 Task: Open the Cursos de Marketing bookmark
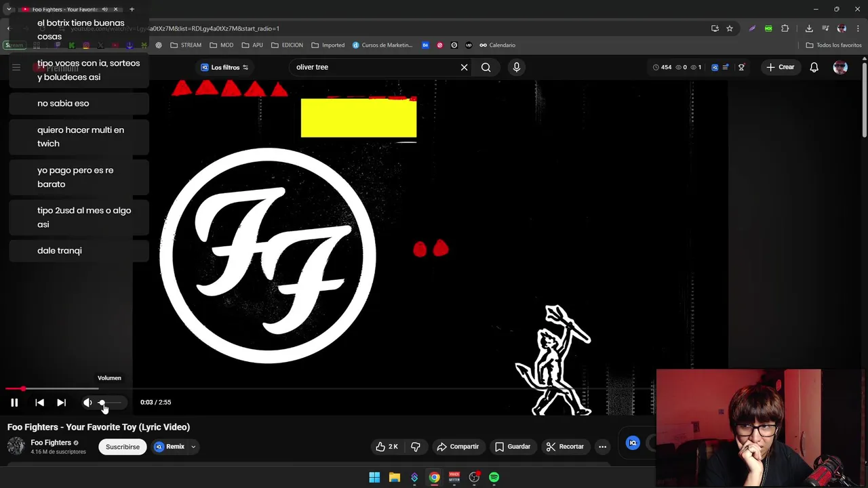pos(382,45)
